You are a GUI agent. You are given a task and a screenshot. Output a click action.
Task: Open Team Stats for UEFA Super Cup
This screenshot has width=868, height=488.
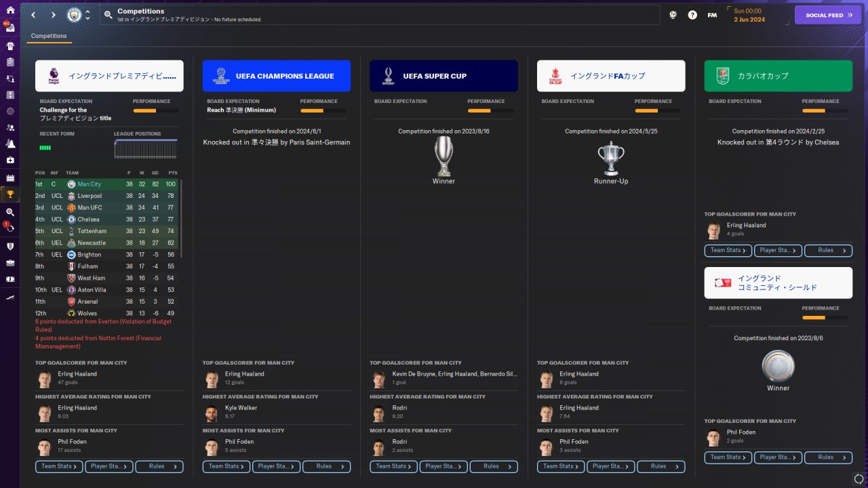tap(394, 466)
